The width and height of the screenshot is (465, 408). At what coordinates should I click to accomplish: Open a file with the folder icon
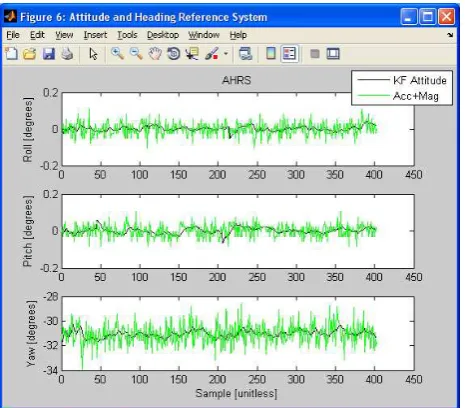click(30, 53)
